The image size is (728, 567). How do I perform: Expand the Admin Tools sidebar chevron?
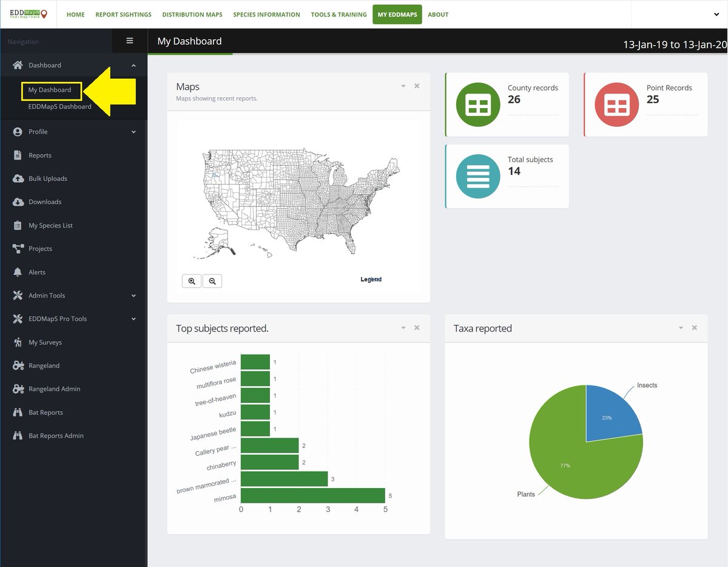click(x=133, y=296)
